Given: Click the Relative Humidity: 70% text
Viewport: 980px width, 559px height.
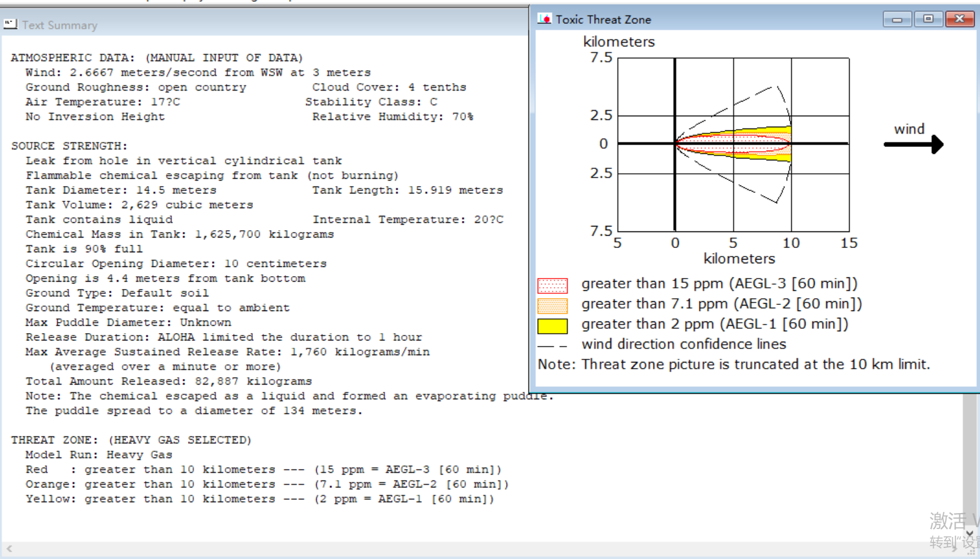Looking at the screenshot, I should 393,116.
